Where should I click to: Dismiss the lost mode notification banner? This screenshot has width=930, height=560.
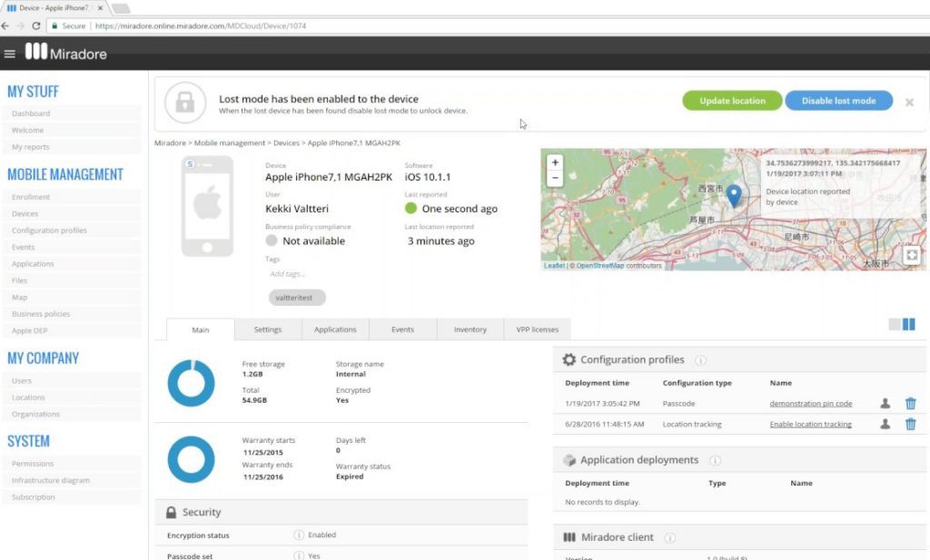point(909,103)
